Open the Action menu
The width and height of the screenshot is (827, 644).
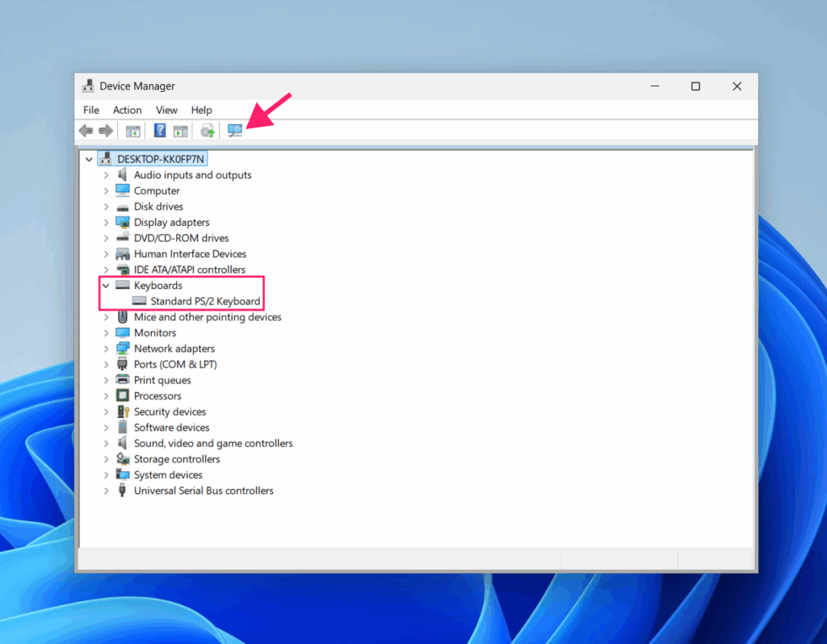pos(127,110)
